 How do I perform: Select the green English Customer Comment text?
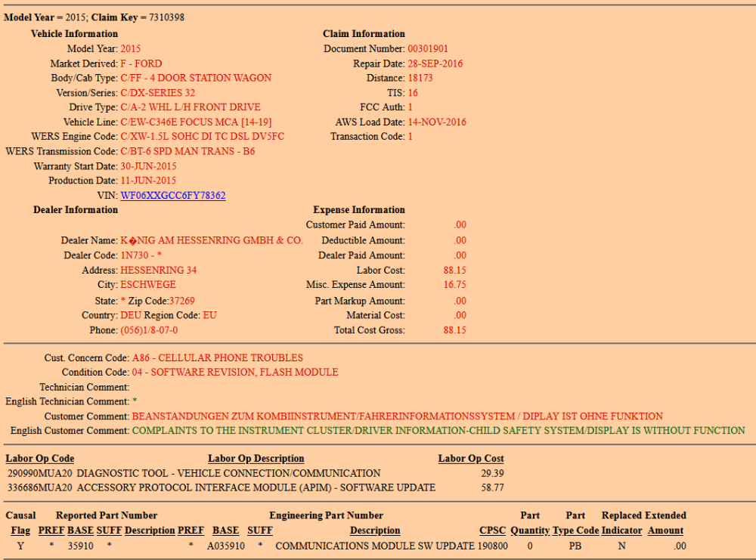tap(438, 431)
